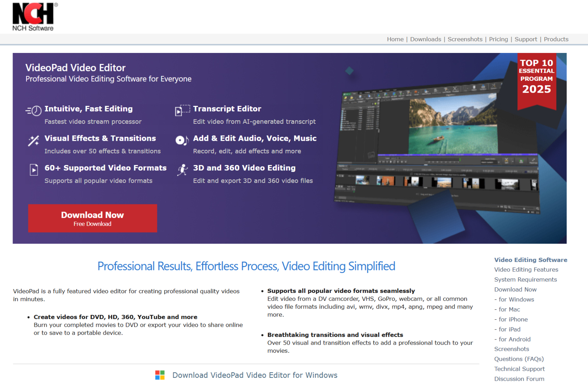This screenshot has width=588, height=384.
Task: Open the Home nav link
Action: click(395, 39)
